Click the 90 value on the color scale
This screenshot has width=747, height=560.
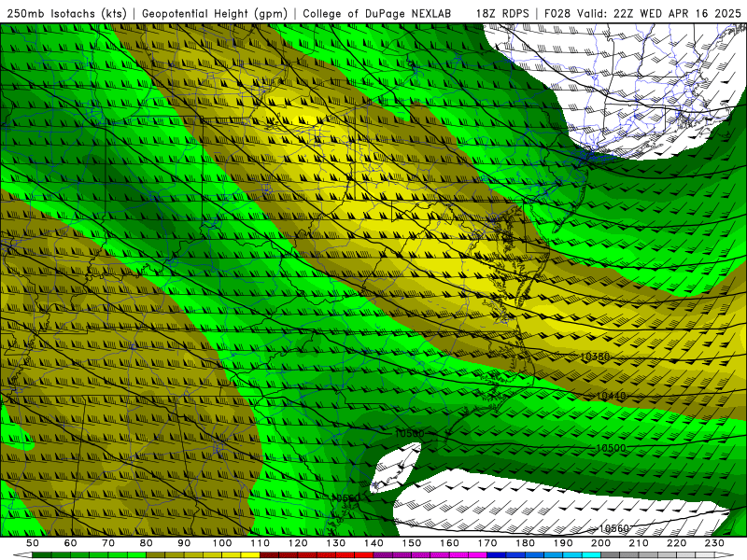click(184, 543)
